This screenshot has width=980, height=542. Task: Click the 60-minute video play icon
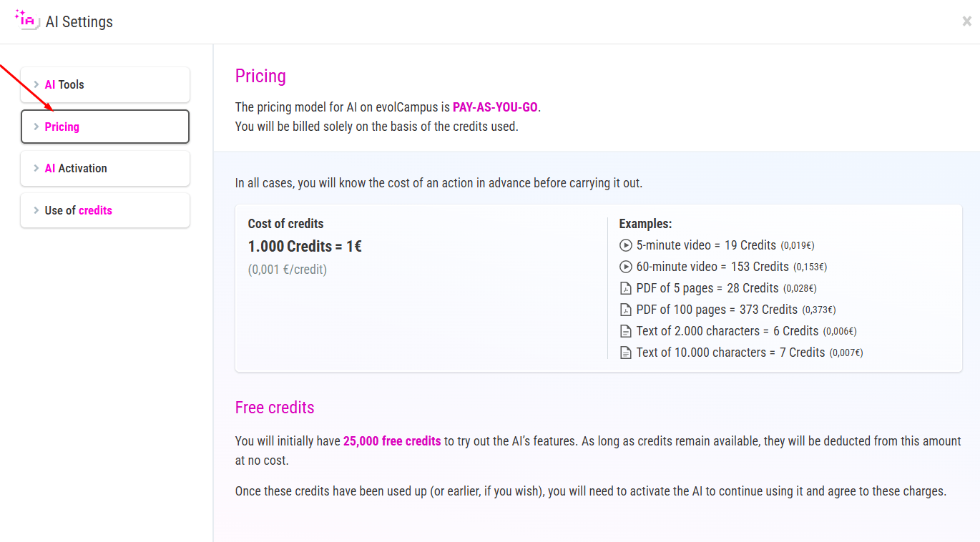pyautogui.click(x=625, y=267)
